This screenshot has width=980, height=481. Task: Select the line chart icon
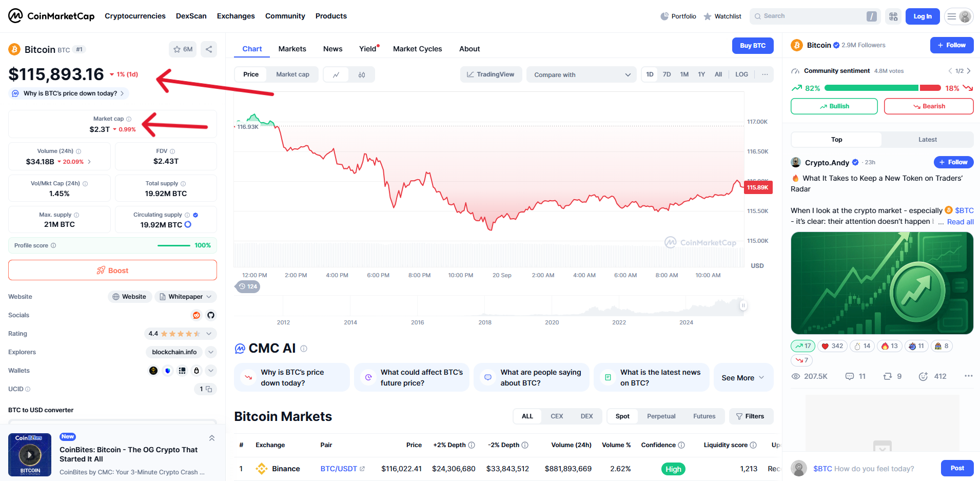(x=336, y=75)
